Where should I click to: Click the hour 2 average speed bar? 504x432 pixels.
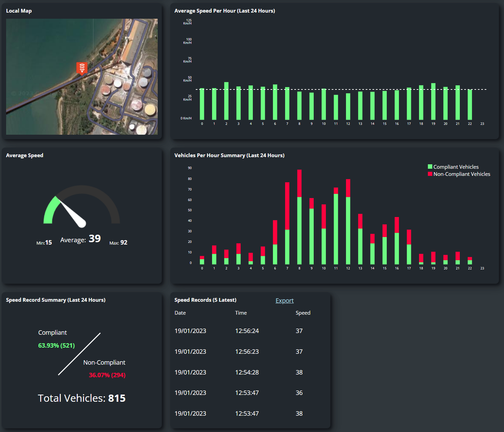226,101
